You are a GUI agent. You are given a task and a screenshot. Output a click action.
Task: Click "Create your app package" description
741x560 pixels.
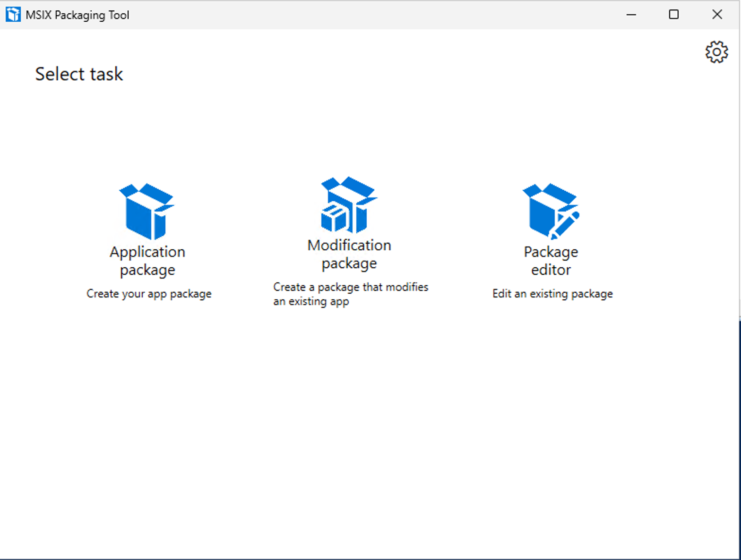tap(149, 294)
